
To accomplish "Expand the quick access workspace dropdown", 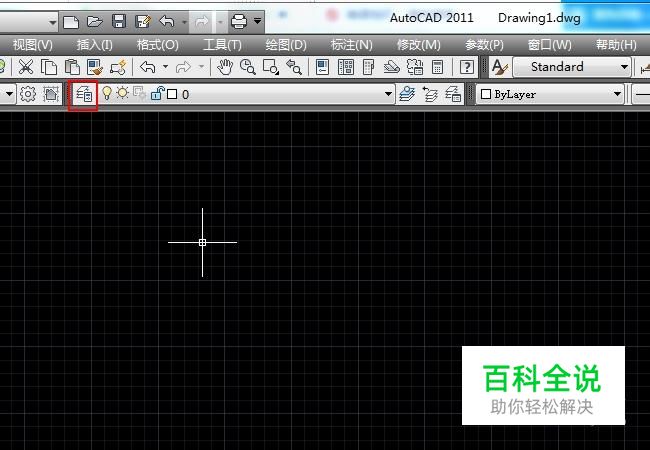I will coord(52,22).
